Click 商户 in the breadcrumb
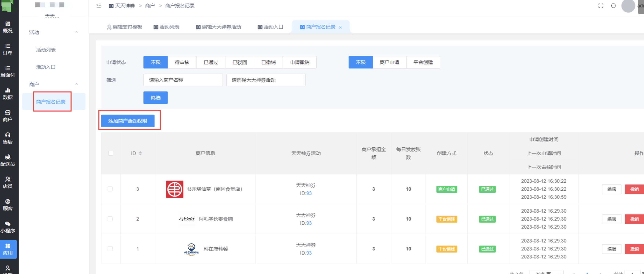 150,6
